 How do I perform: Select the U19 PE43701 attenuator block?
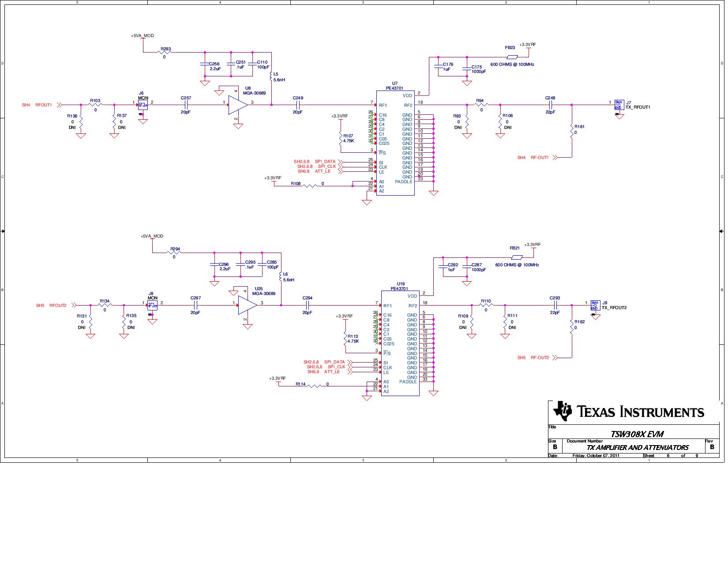400,344
